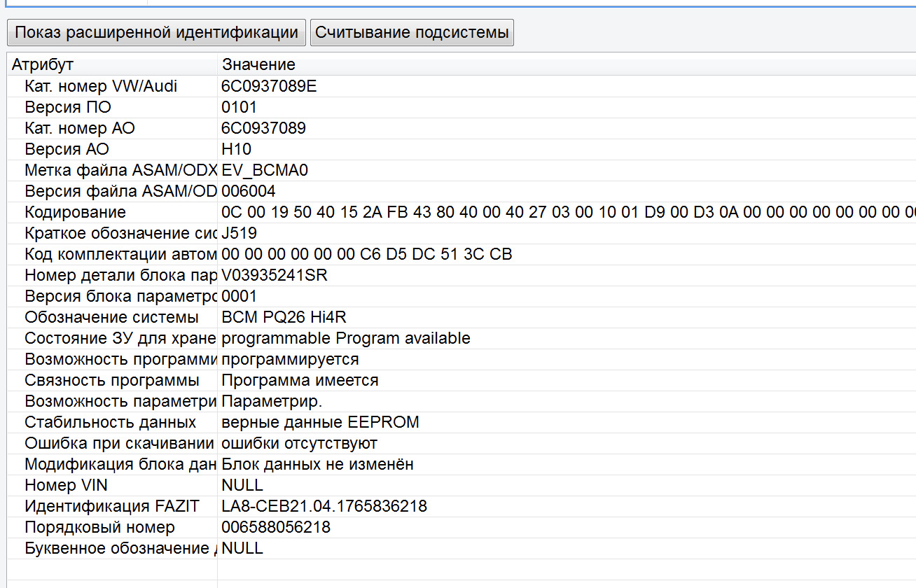Select the "Номер VIN" row showing NULL
The height and width of the screenshot is (588, 916).
click(140, 484)
